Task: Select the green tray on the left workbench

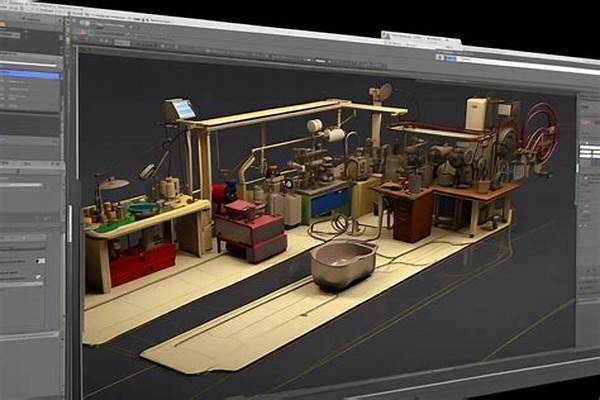Action: pos(143,209)
